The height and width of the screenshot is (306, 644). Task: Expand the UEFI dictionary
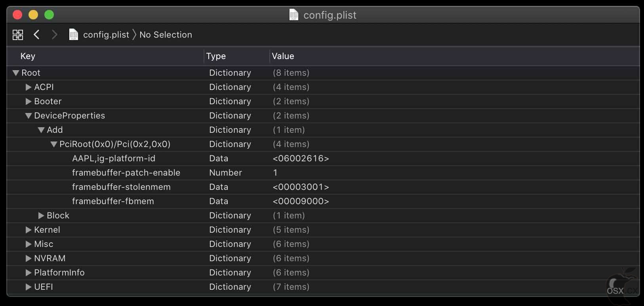point(29,287)
